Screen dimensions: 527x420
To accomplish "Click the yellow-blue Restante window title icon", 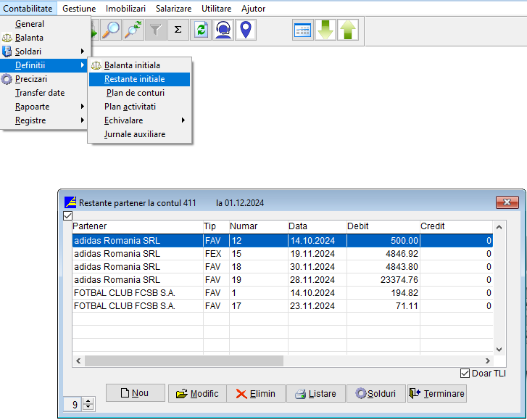I will [x=70, y=202].
